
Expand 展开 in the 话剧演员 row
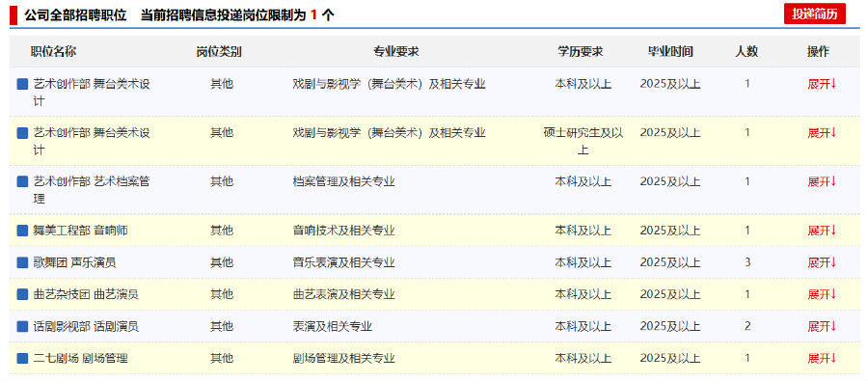tap(822, 327)
